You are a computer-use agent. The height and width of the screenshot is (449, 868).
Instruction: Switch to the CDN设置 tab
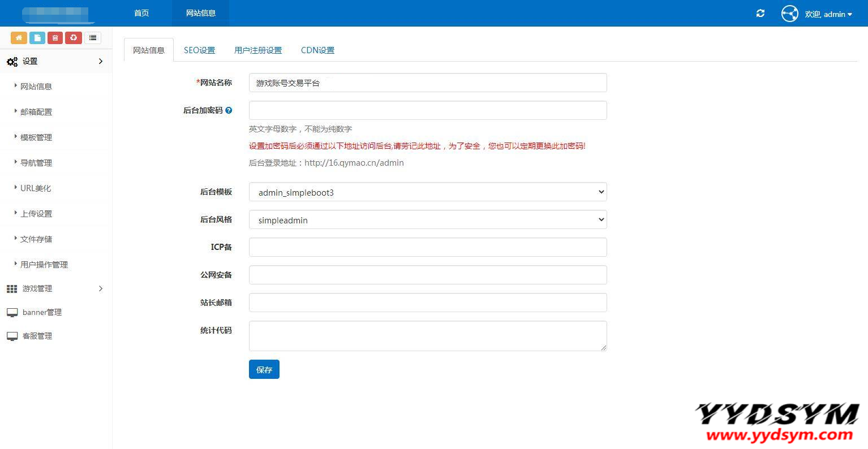[317, 50]
